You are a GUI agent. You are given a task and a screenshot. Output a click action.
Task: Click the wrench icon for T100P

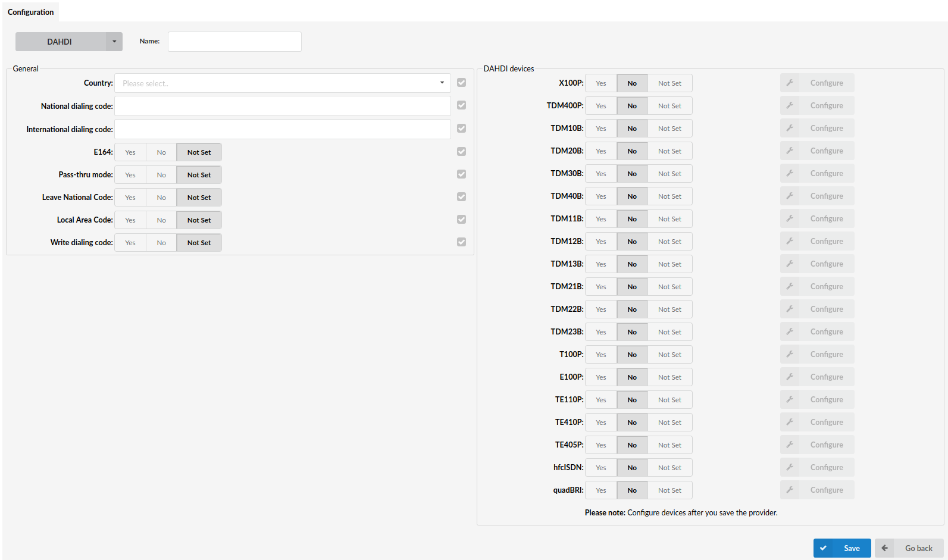coord(790,354)
